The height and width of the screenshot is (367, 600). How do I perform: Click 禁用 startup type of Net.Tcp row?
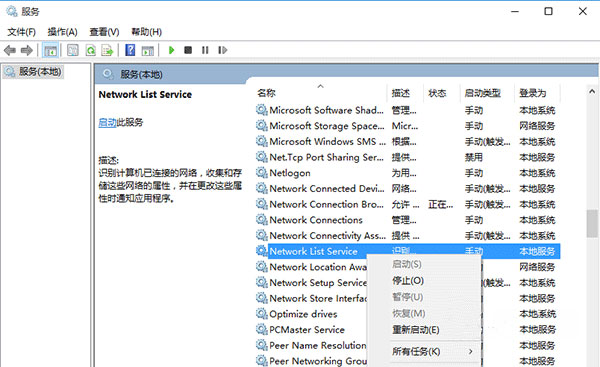(473, 157)
